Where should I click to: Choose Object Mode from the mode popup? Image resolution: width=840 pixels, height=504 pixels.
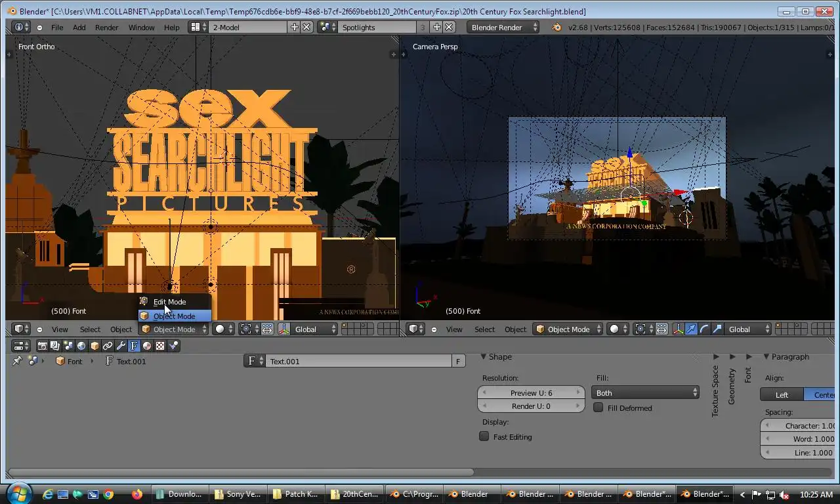pyautogui.click(x=174, y=316)
